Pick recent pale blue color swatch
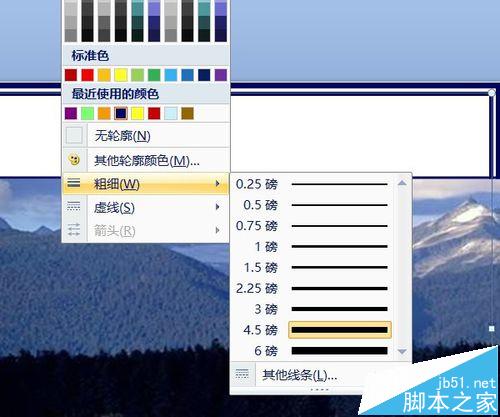Image resolution: width=500 pixels, height=417 pixels. coord(171,113)
